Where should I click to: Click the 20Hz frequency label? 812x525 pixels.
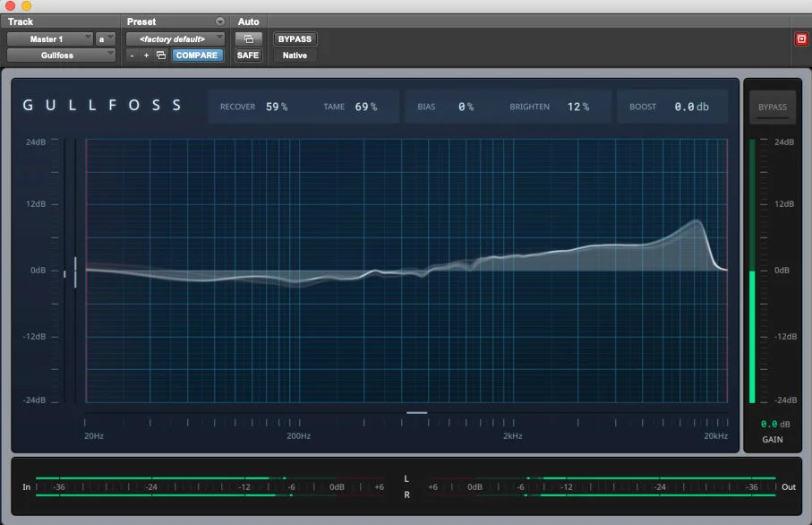(94, 436)
